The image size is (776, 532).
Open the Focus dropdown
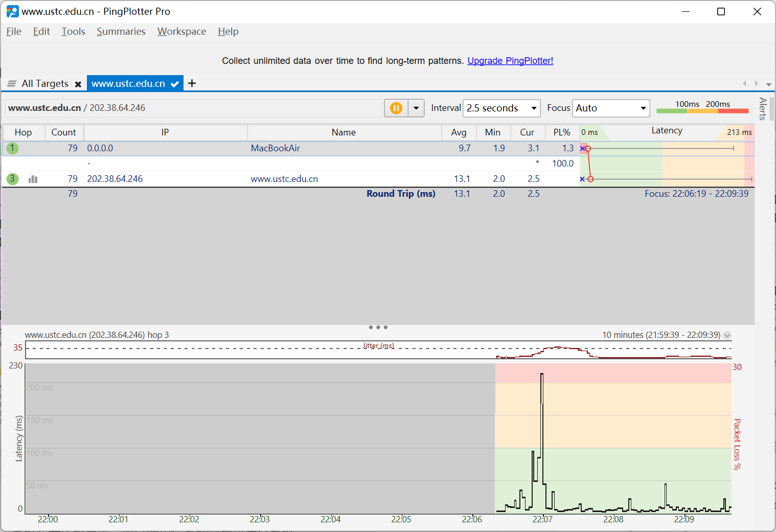click(611, 108)
